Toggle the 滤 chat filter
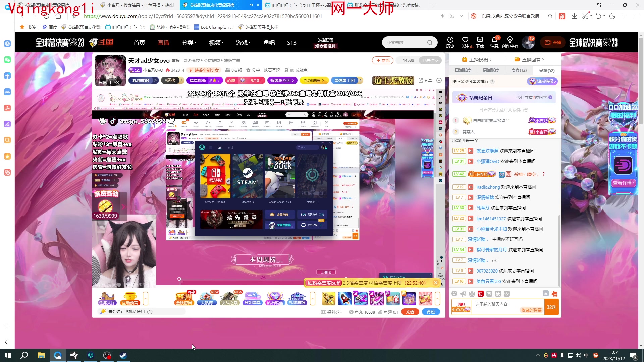The image size is (644, 362). pyautogui.click(x=545, y=294)
